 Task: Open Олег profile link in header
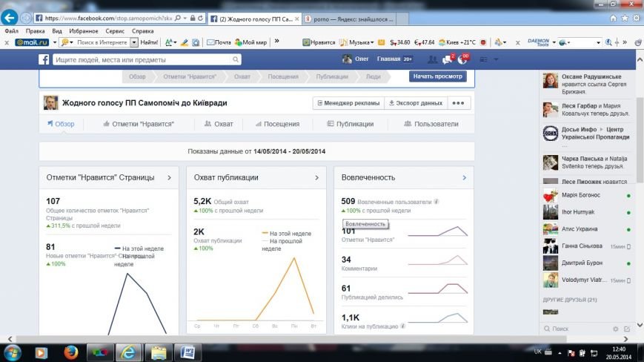[x=356, y=59]
